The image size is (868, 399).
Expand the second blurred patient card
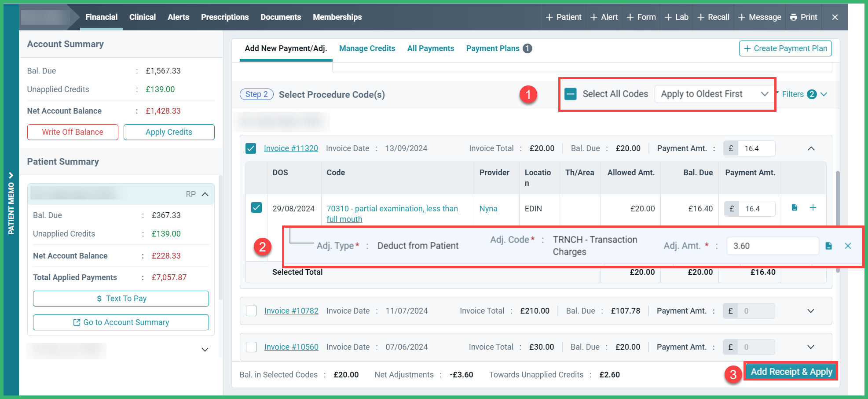pos(205,350)
